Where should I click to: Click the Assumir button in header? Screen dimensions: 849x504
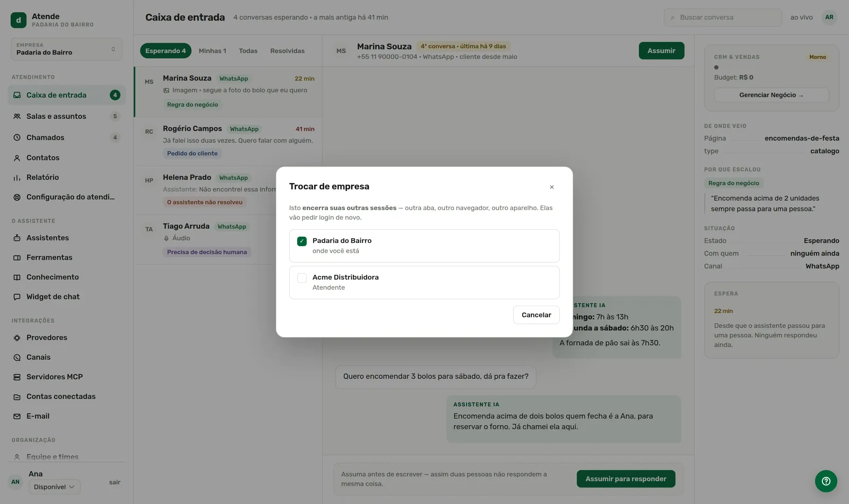[x=661, y=50]
